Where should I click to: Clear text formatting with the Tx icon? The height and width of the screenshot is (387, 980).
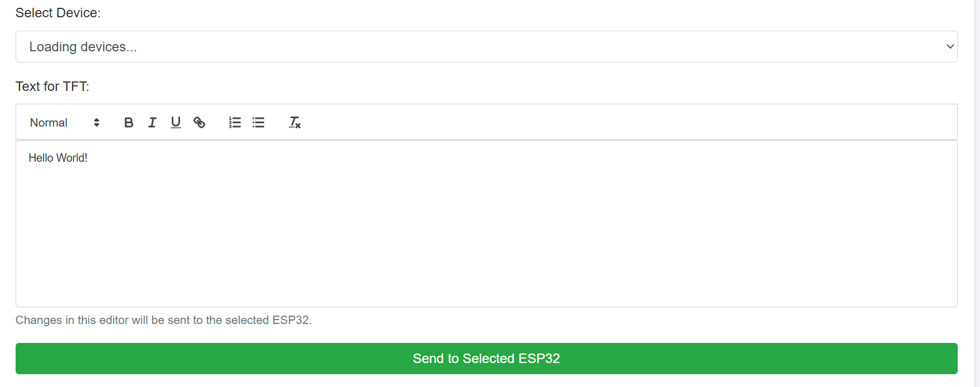294,123
